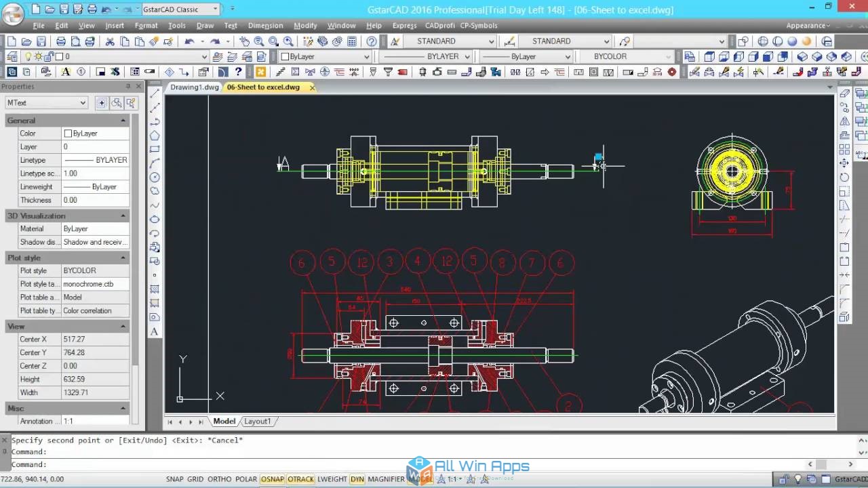Open the Modify menu
The width and height of the screenshot is (868, 488).
tap(305, 25)
